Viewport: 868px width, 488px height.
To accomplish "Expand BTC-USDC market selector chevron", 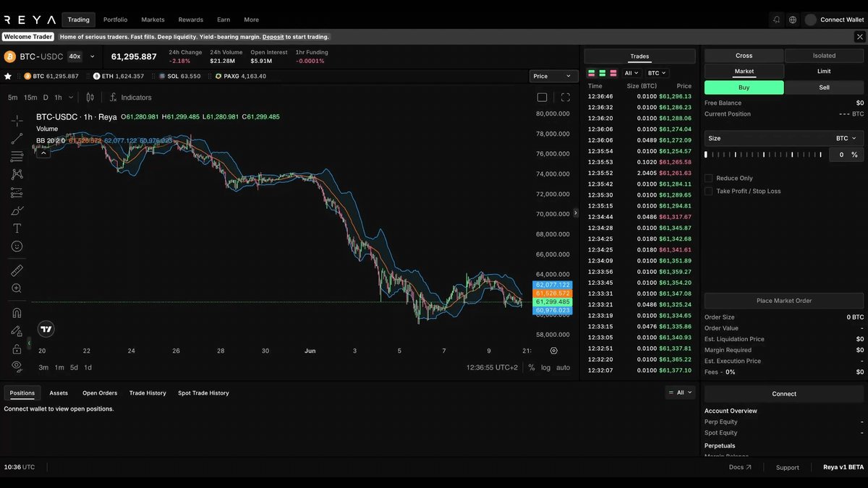I will tap(92, 56).
